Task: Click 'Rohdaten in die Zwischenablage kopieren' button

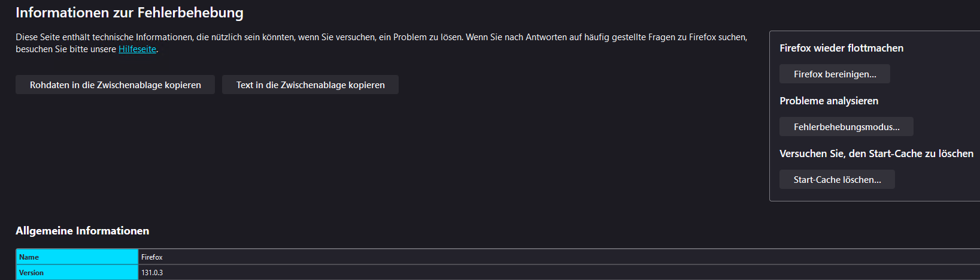Action: click(115, 85)
